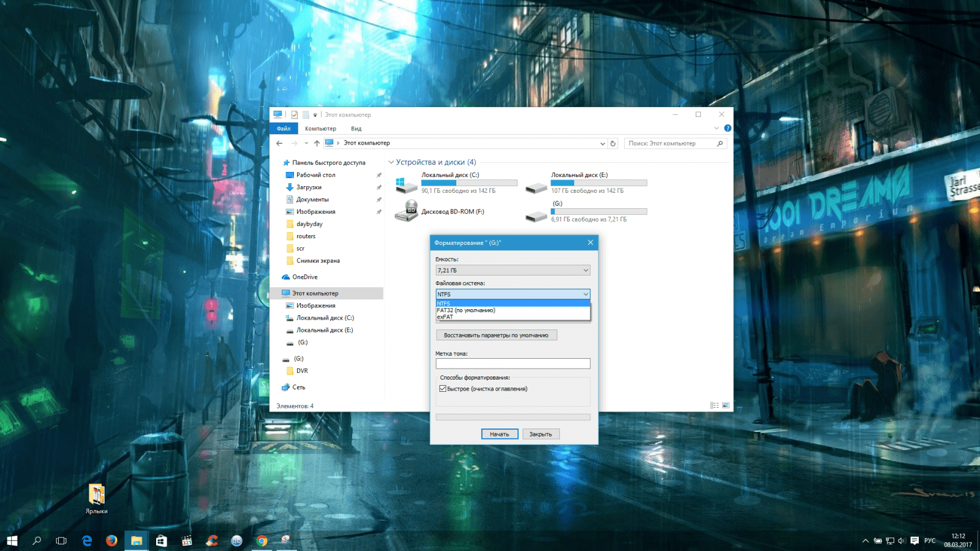Choose exFAT from the file system list
Viewport: 980px width, 551px height.
pos(445,317)
